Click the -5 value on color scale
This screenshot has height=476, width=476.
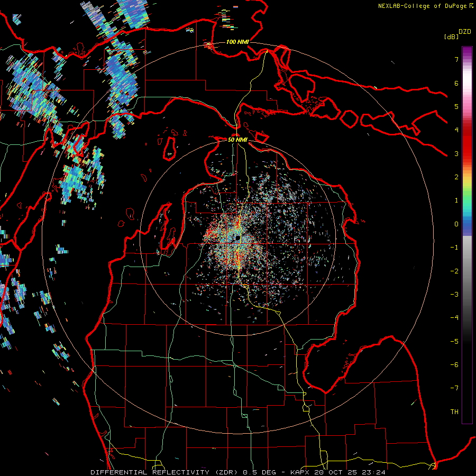(x=454, y=341)
